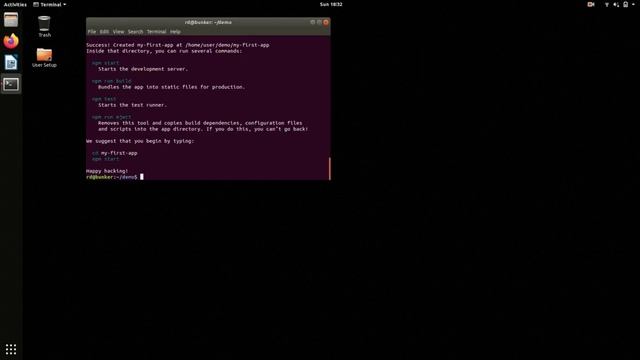Click 'Starts the development server.' text
The image size is (640, 360).
point(143,69)
